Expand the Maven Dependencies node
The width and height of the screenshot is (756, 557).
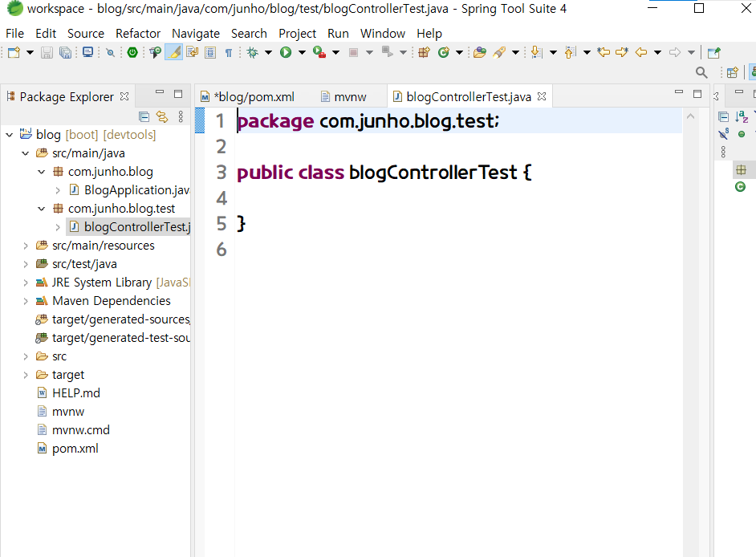pos(26,301)
